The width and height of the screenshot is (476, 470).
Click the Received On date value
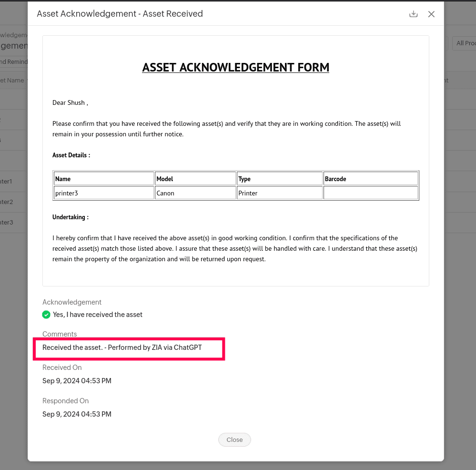(x=77, y=381)
